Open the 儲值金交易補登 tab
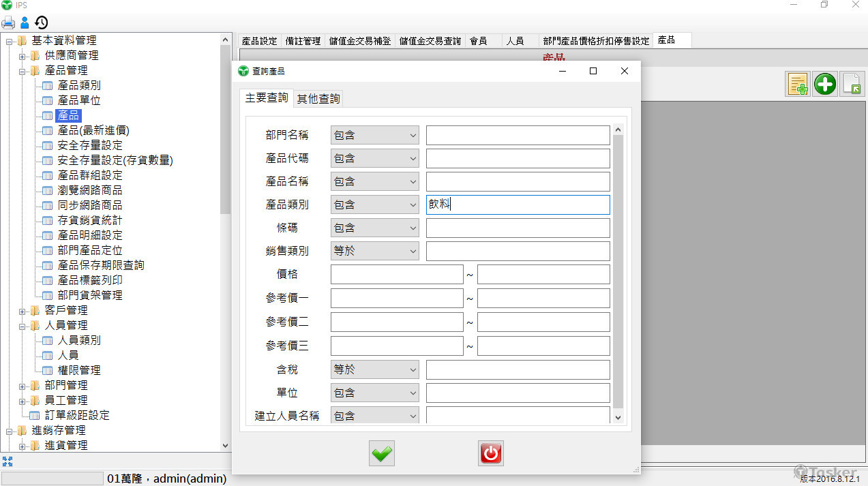The image size is (868, 486). coord(360,41)
